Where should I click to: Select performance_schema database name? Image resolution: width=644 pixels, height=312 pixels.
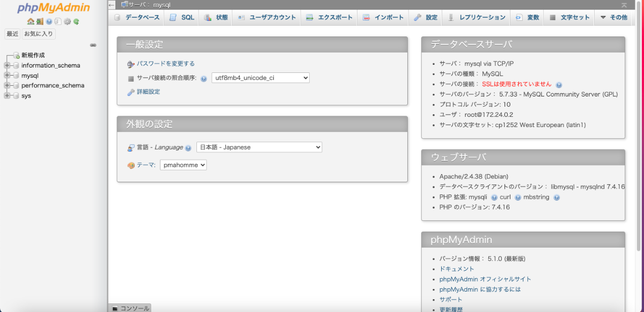(x=53, y=85)
